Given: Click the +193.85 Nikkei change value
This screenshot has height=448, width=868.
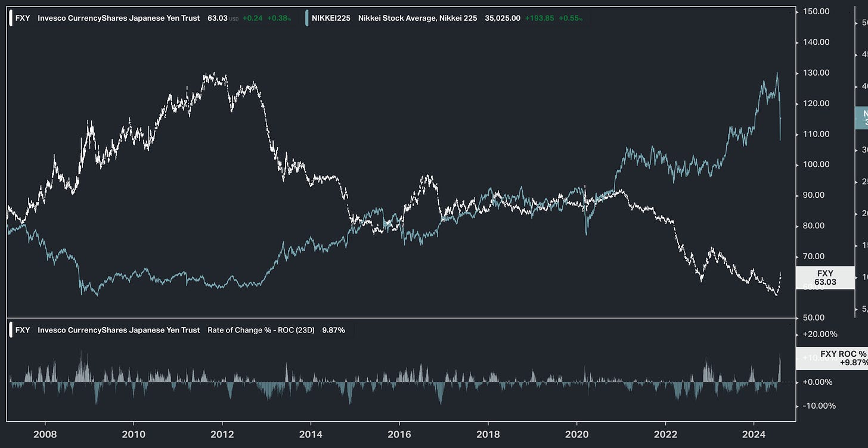Looking at the screenshot, I should coord(540,18).
